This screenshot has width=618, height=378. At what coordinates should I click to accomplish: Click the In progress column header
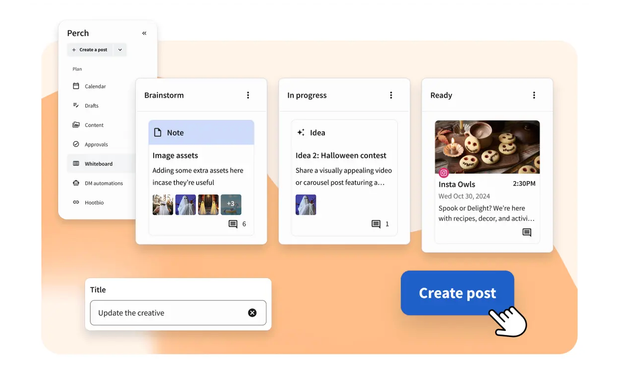pyautogui.click(x=307, y=95)
